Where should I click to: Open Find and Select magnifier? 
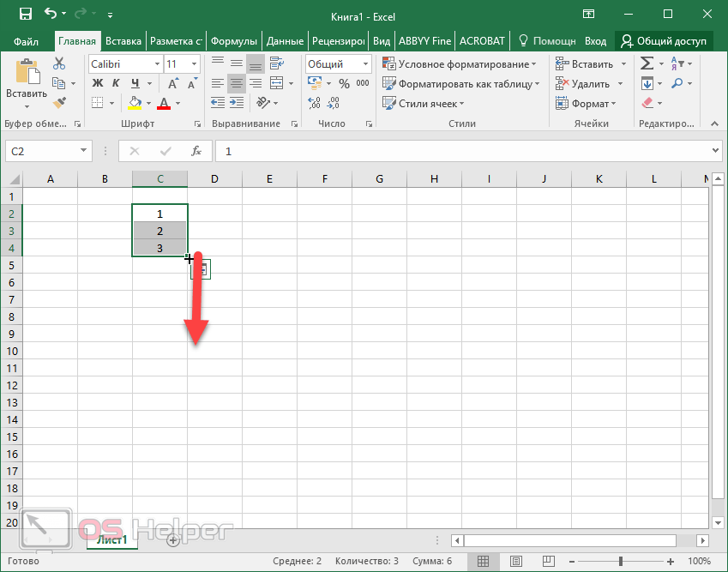(x=677, y=83)
